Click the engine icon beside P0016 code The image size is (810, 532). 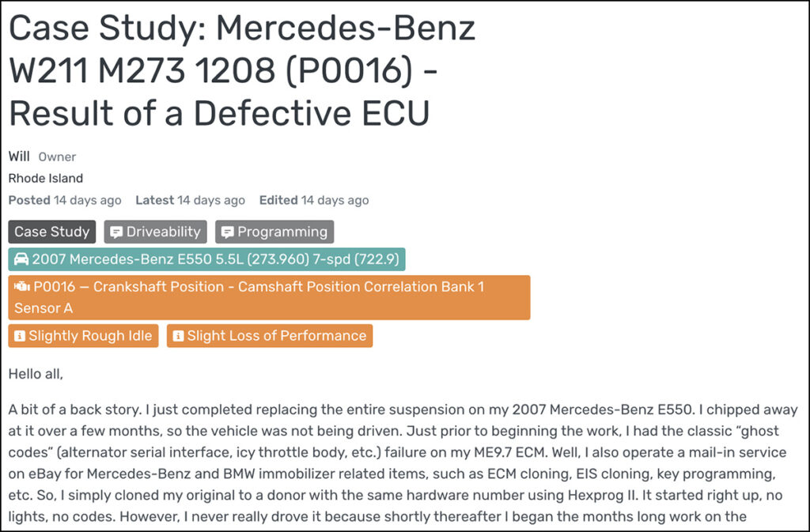pos(22,286)
